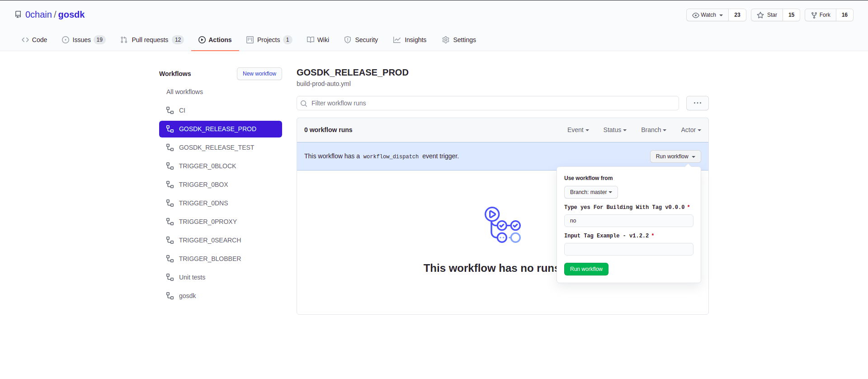
Task: Click the workflow icon next to gosdk
Action: [170, 296]
